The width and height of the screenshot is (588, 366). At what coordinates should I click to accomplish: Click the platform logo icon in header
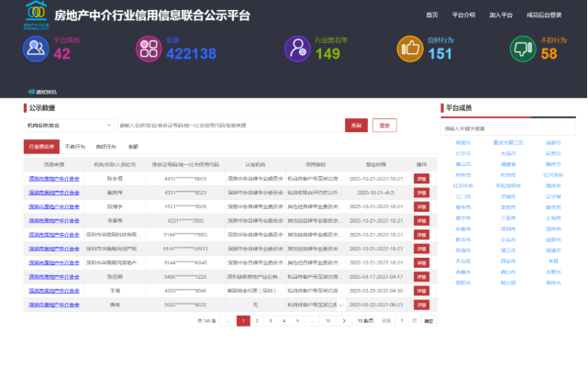pyautogui.click(x=36, y=15)
